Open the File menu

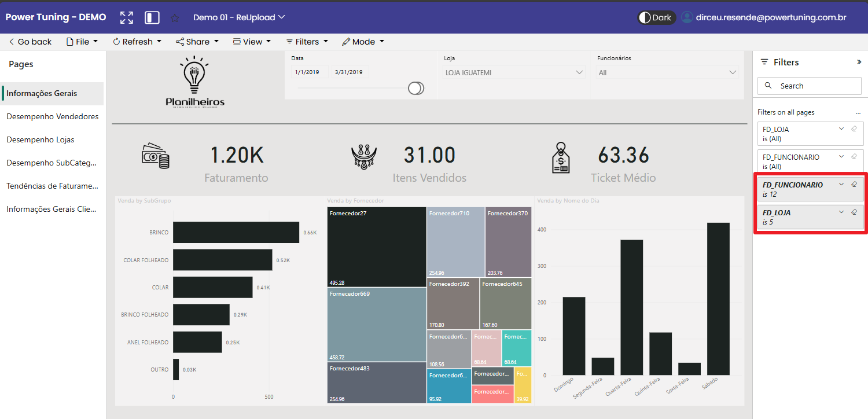click(x=82, y=42)
